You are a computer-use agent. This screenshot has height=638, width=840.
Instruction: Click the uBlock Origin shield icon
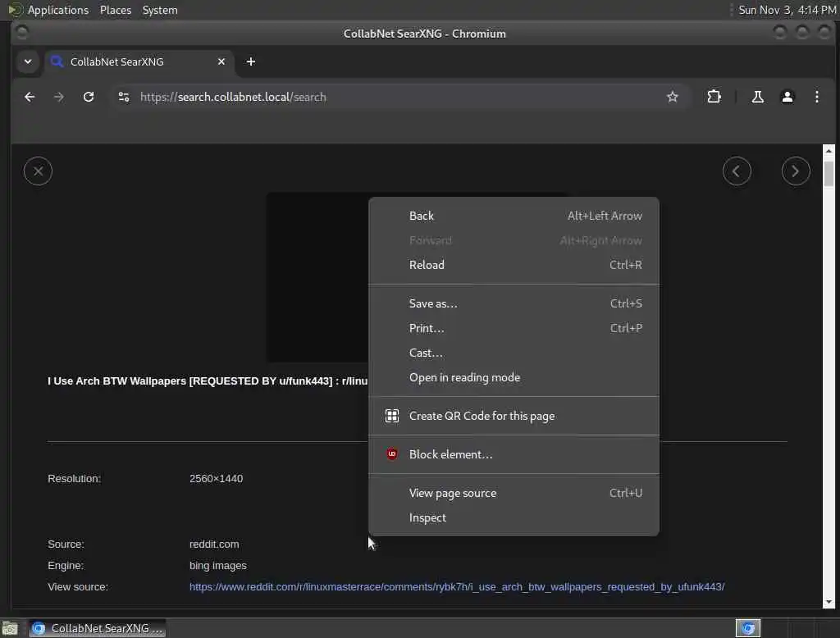click(x=392, y=454)
